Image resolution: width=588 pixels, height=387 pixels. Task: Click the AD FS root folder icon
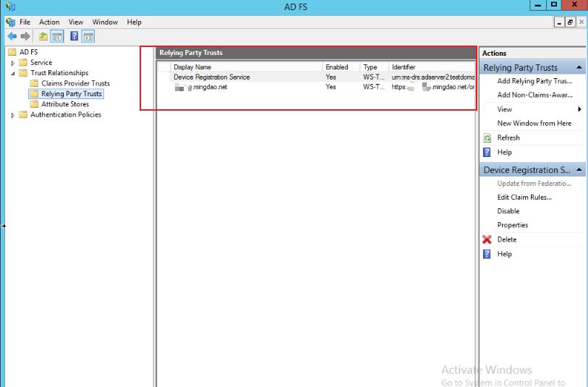(12, 52)
